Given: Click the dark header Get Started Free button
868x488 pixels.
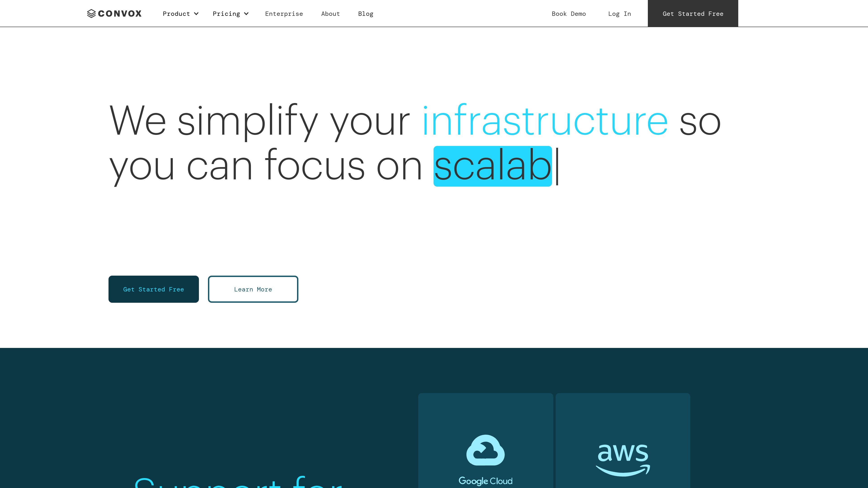Looking at the screenshot, I should [x=693, y=14].
